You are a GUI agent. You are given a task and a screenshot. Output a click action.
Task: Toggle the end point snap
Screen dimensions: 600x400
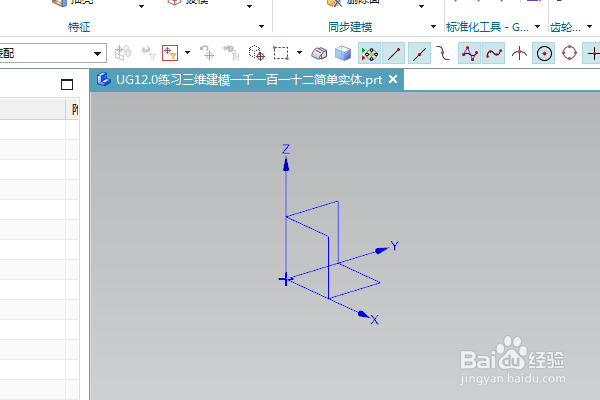point(394,53)
